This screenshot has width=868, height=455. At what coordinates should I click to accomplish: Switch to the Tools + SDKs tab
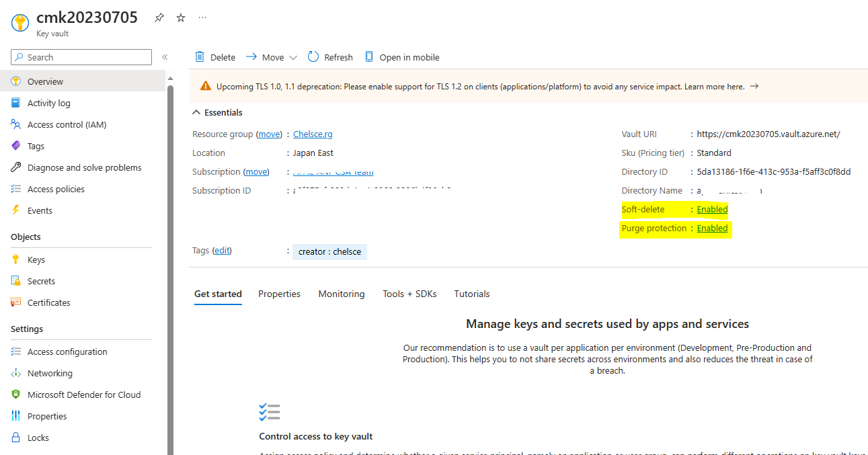[409, 294]
